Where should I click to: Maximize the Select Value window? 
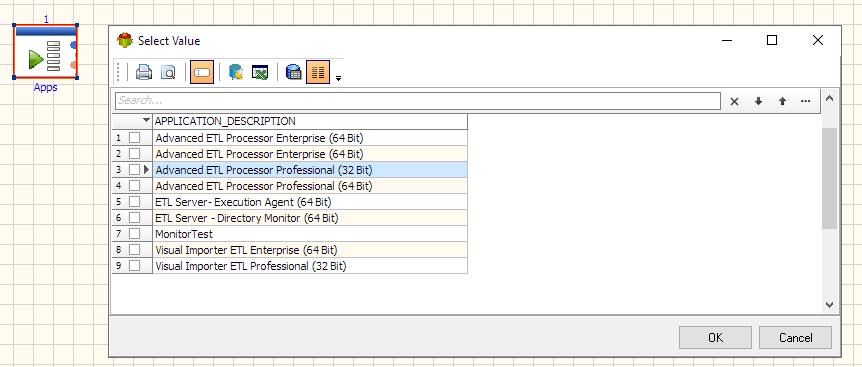click(772, 41)
